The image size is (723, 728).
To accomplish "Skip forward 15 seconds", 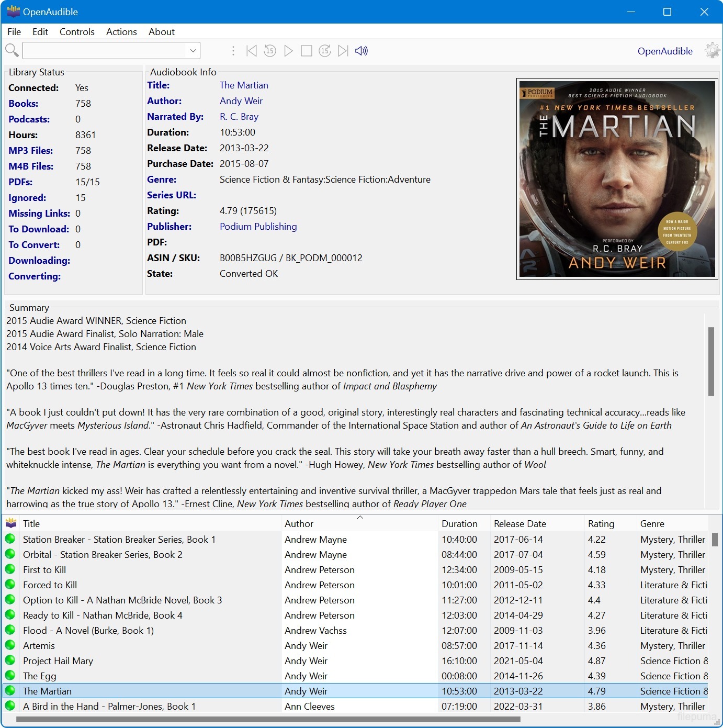I will [325, 51].
